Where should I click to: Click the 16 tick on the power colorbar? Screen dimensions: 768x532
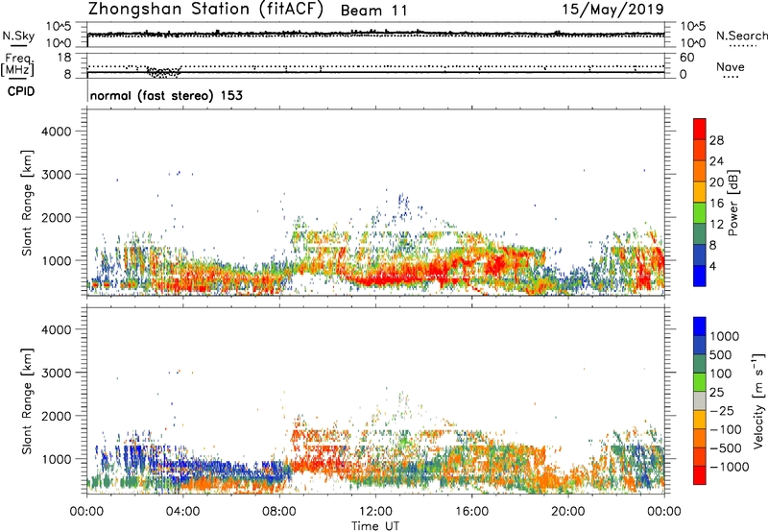[x=716, y=204]
